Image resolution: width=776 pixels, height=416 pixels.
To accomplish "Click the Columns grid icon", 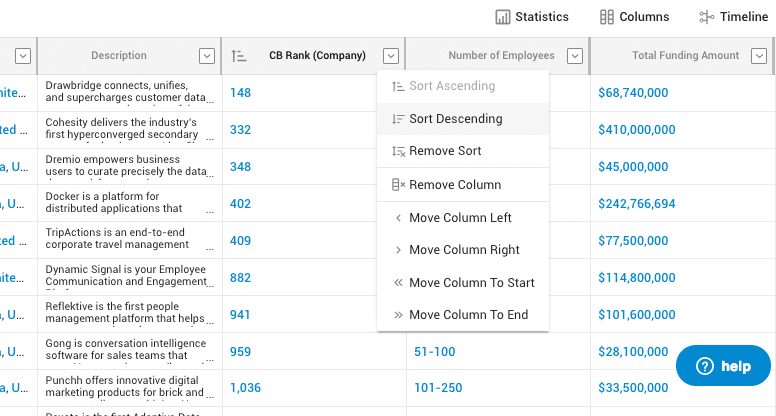I will pyautogui.click(x=607, y=17).
